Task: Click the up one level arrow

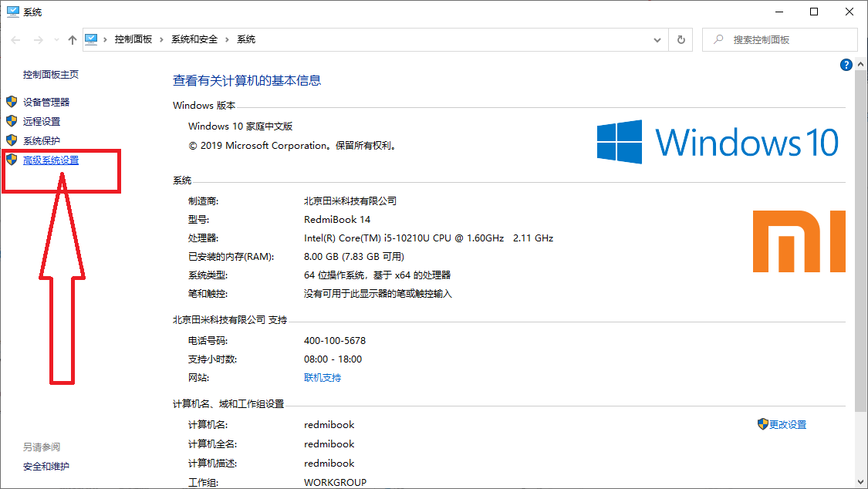Action: [72, 39]
